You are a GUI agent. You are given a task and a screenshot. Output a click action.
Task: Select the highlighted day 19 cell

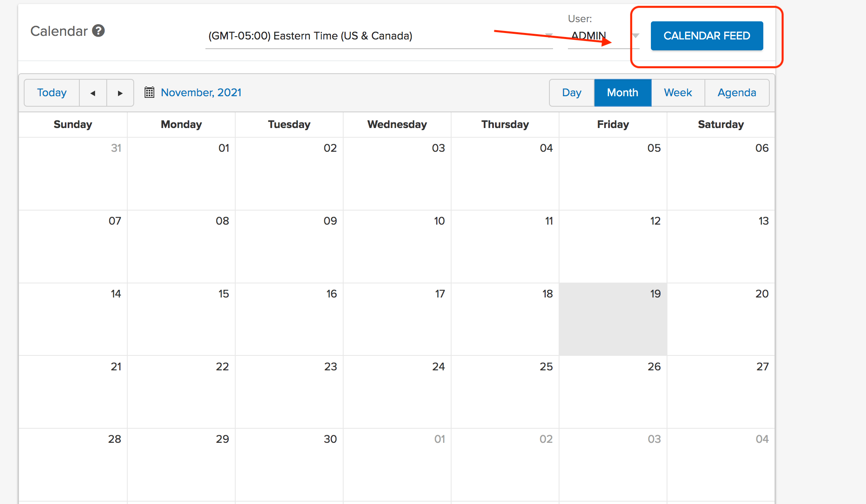tap(613, 319)
